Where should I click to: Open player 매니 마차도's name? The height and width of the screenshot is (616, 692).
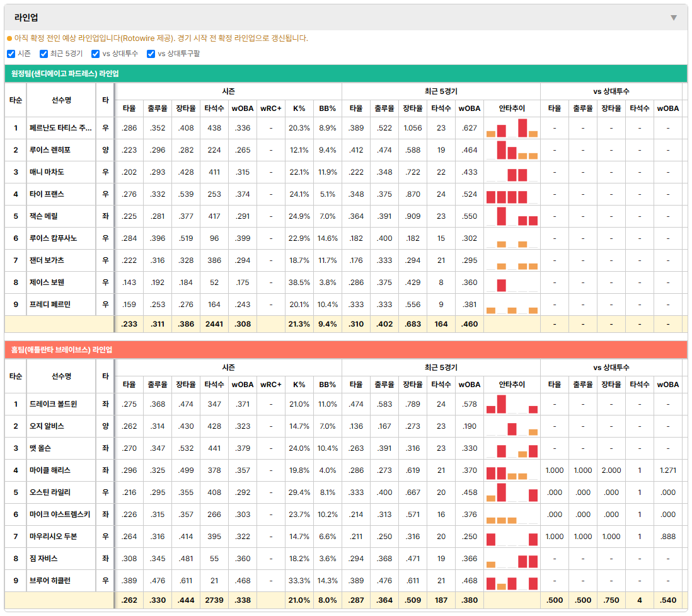(47, 172)
